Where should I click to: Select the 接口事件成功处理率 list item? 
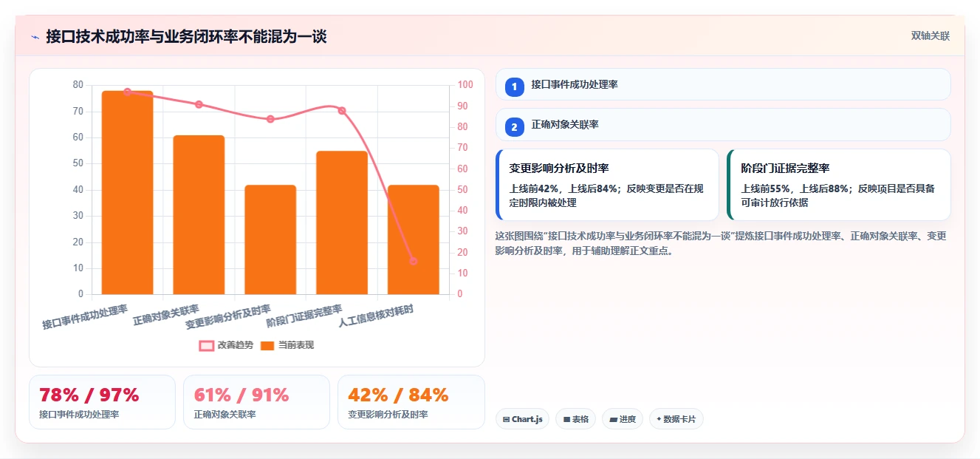point(723,84)
